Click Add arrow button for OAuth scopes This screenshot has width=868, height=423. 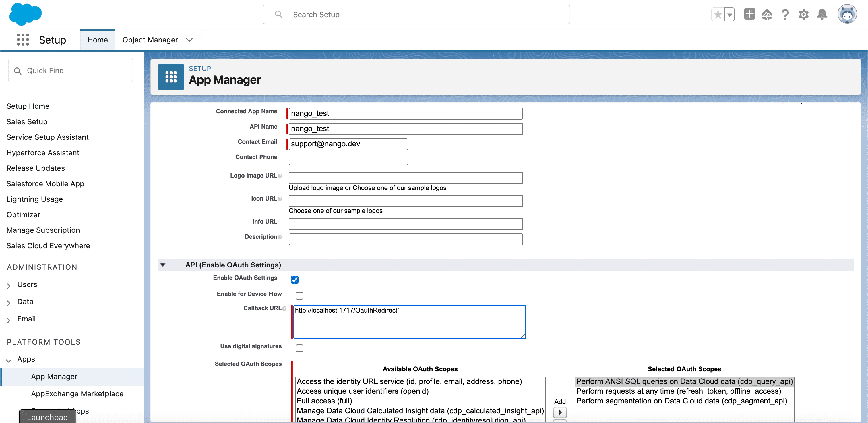pyautogui.click(x=560, y=412)
